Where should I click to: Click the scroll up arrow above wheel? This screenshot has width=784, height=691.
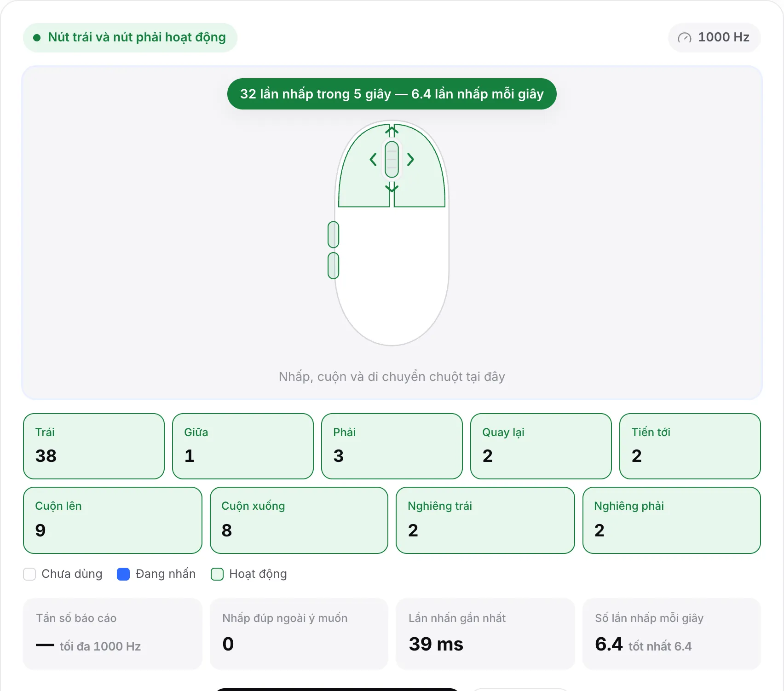(392, 132)
